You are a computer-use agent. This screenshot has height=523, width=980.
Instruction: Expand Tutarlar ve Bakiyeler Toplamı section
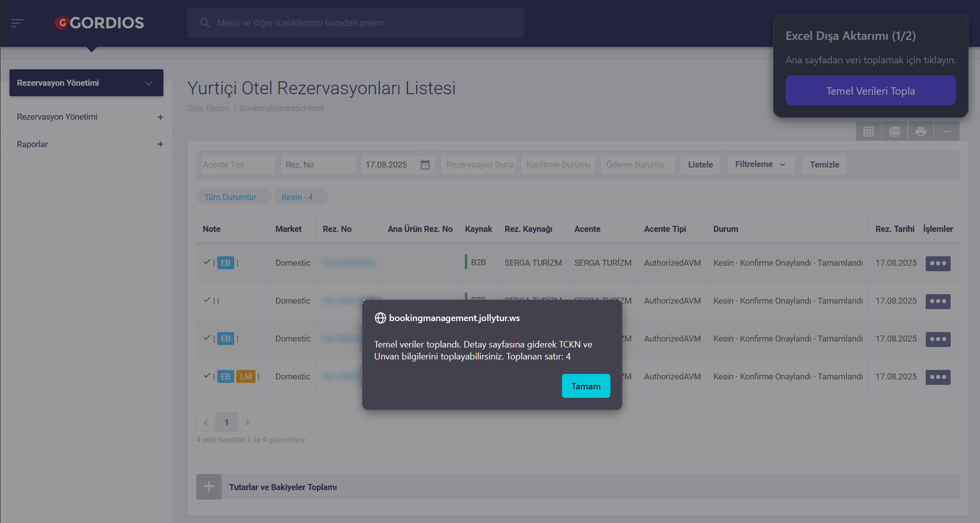coord(209,487)
